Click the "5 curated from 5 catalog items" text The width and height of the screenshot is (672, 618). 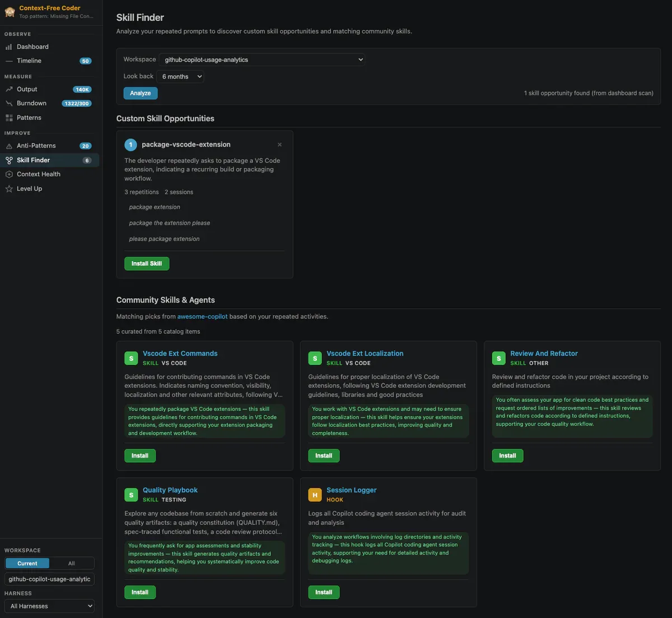coord(158,332)
